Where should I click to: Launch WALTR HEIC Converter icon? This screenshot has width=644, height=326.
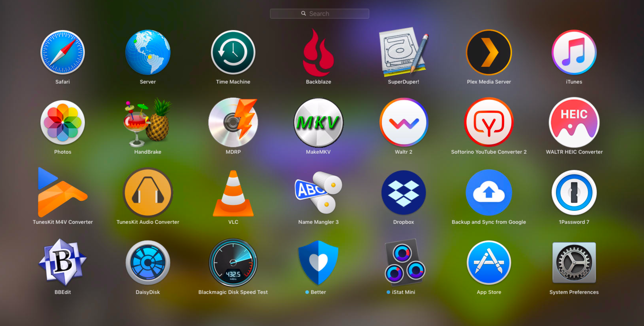[x=574, y=122]
